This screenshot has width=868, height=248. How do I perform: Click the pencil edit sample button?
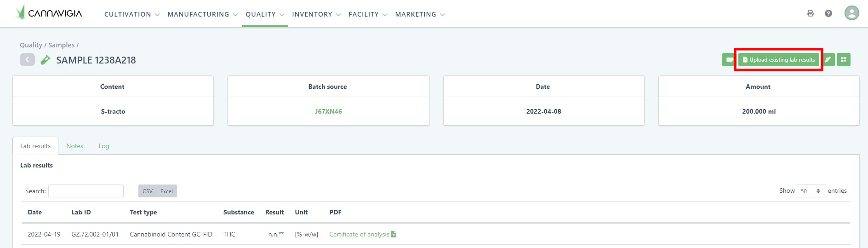[x=828, y=60]
